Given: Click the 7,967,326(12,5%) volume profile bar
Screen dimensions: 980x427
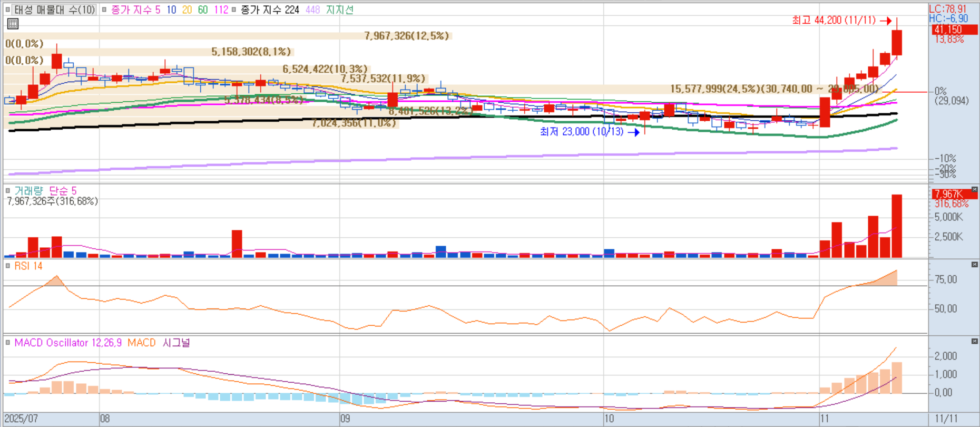Looking at the screenshot, I should 228,36.
